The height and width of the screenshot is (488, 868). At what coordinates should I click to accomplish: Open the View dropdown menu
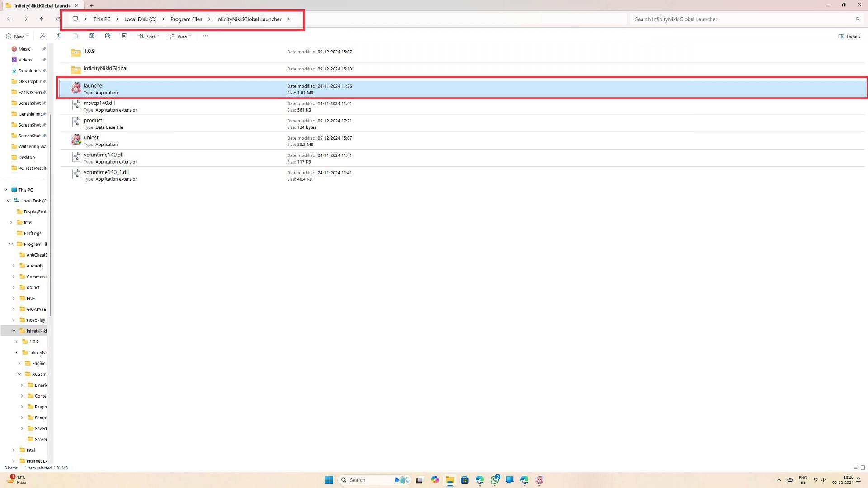pyautogui.click(x=181, y=36)
